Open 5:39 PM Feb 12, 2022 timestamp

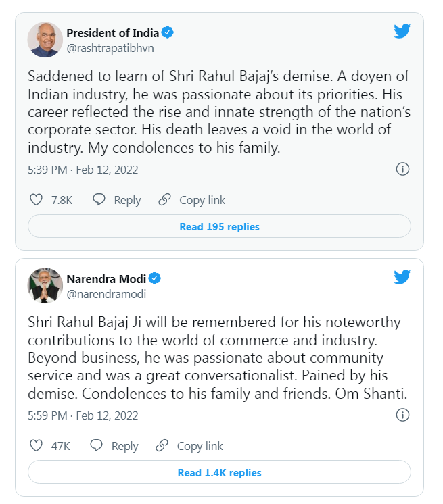tap(83, 170)
